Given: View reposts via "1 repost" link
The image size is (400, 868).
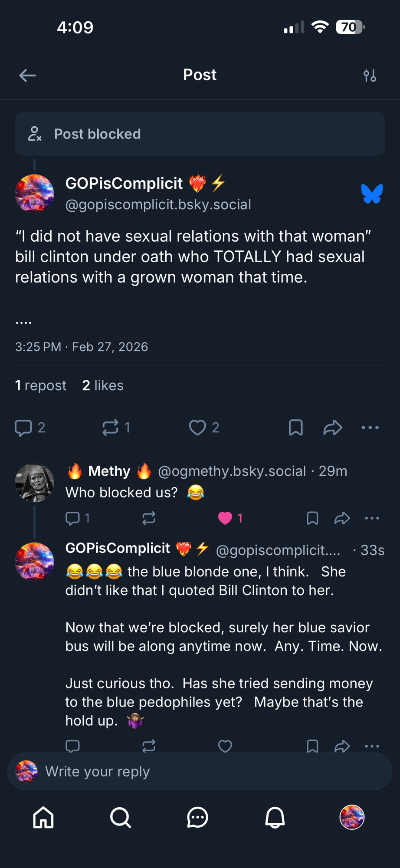Looking at the screenshot, I should 41,385.
